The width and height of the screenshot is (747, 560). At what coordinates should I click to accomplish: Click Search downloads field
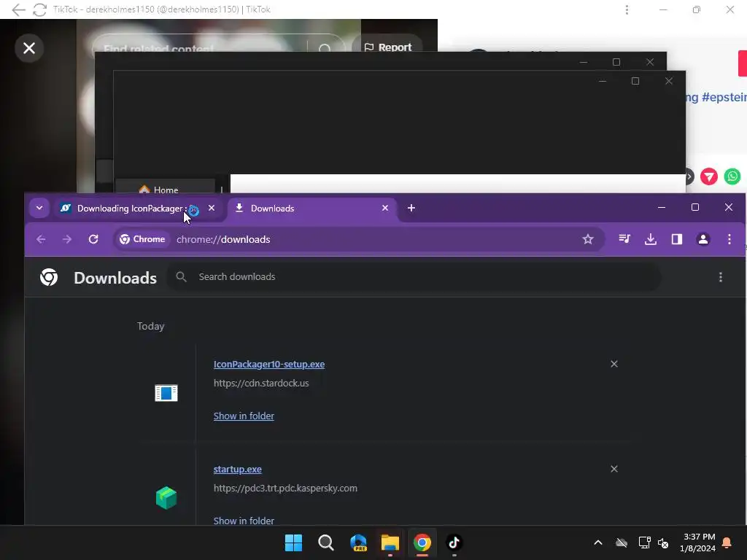point(414,276)
